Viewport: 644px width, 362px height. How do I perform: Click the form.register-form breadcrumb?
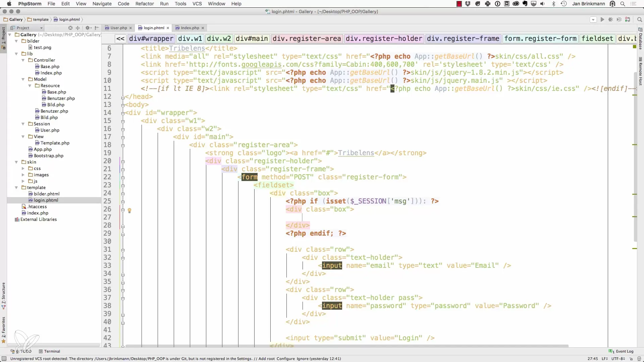point(540,39)
